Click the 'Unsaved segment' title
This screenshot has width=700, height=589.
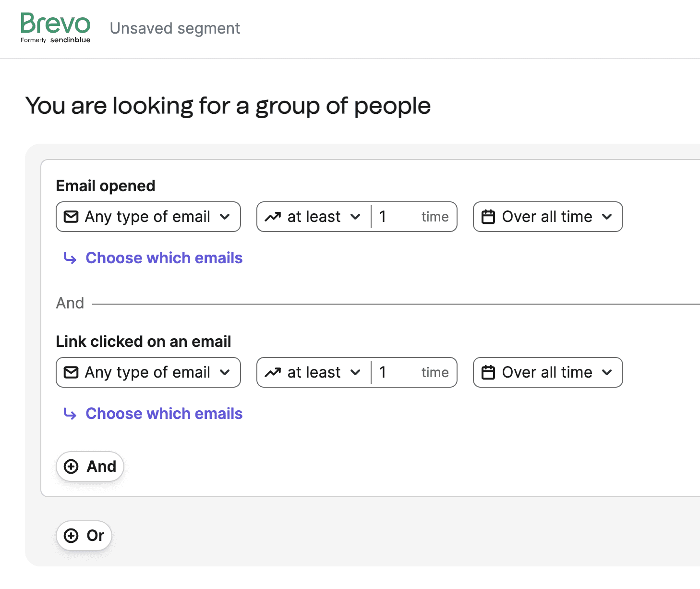click(x=175, y=28)
